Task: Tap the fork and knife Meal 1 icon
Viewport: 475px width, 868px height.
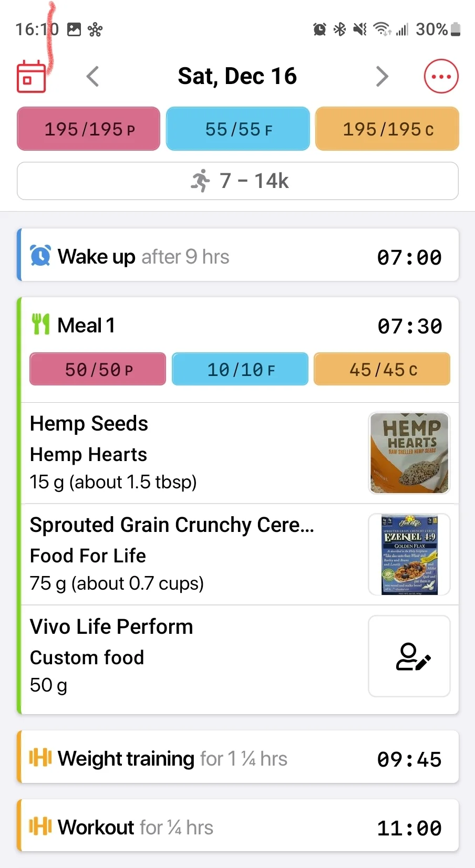Action: [x=40, y=325]
